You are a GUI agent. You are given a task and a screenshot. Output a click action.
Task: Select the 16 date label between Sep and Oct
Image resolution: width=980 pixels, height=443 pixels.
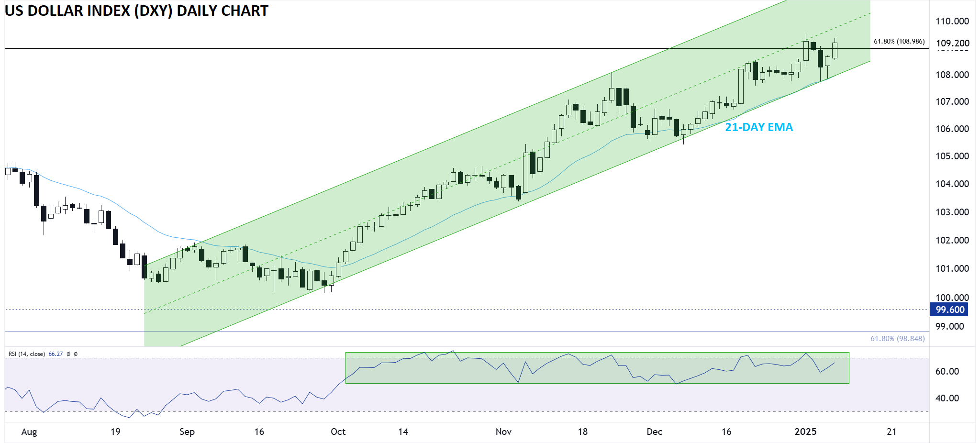pos(259,432)
